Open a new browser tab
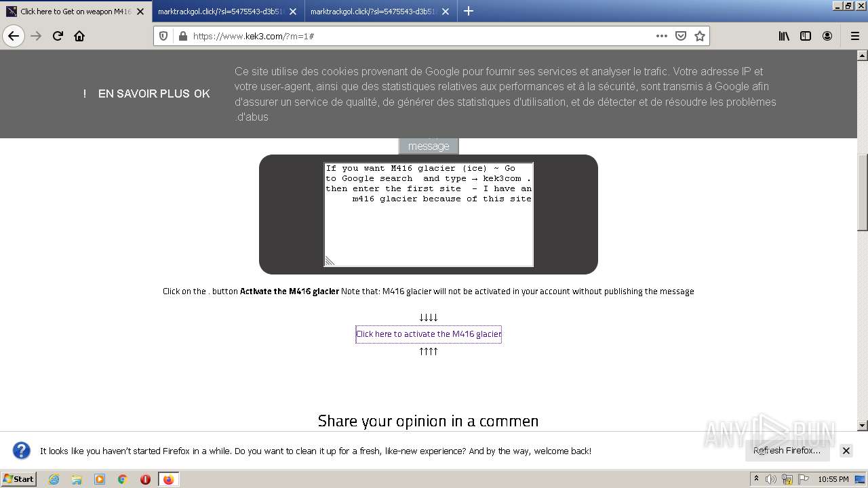Screen dimensions: 868x488 [468, 11]
